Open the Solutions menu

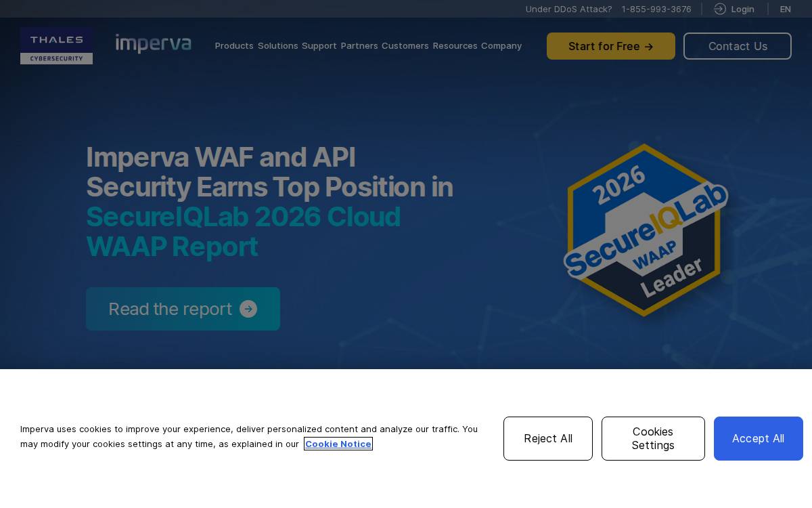point(278,46)
